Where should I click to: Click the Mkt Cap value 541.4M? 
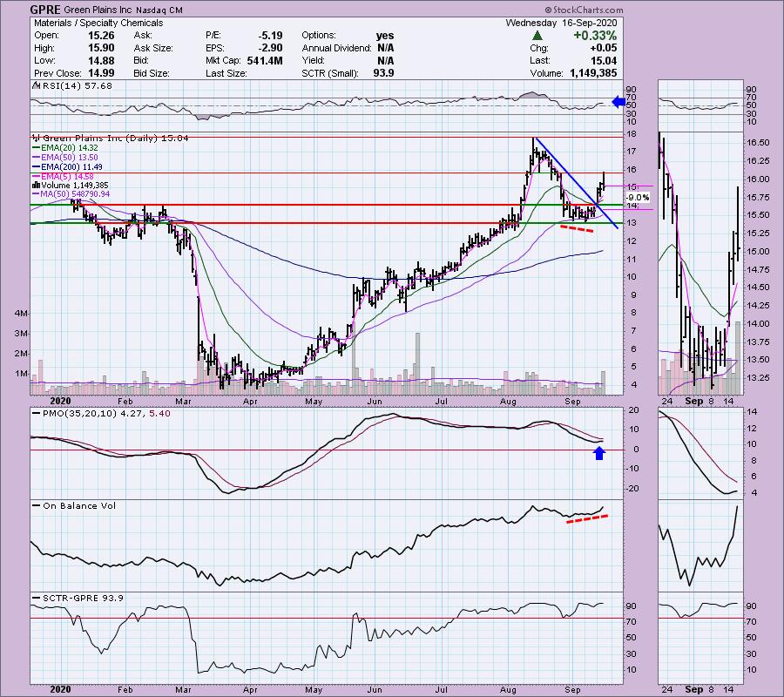click(265, 60)
